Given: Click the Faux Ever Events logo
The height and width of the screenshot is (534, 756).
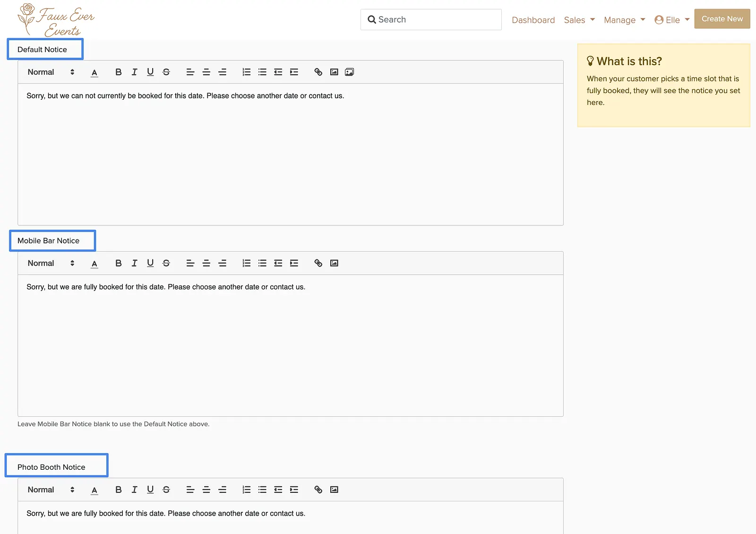Looking at the screenshot, I should pyautogui.click(x=56, y=20).
